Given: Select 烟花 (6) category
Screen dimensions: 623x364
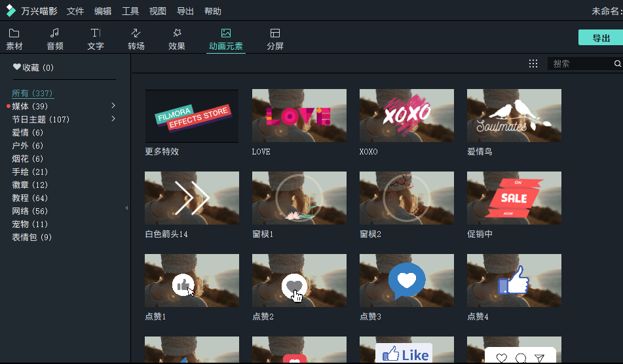Looking at the screenshot, I should (28, 159).
